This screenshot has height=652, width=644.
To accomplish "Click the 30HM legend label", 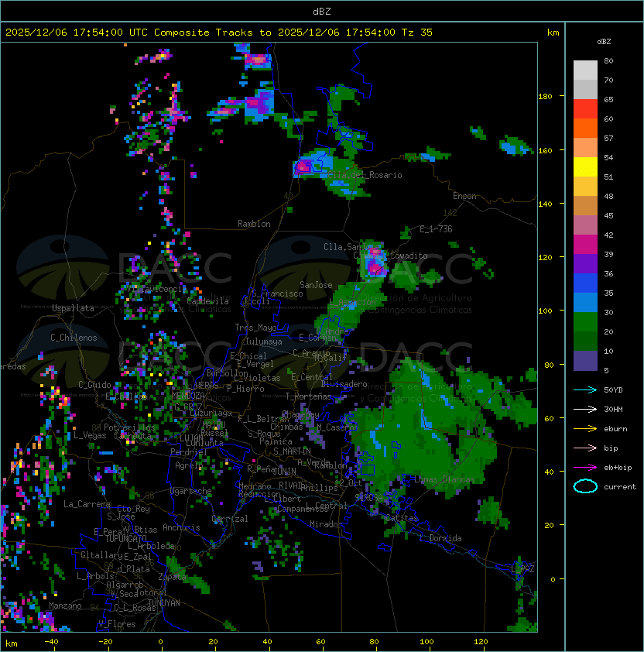I will click(x=613, y=409).
